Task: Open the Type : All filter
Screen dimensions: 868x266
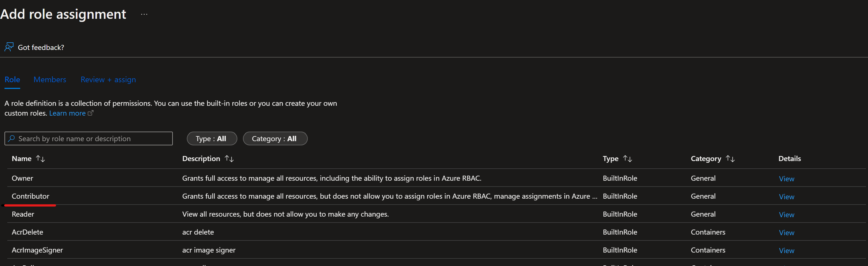Action: (x=212, y=139)
